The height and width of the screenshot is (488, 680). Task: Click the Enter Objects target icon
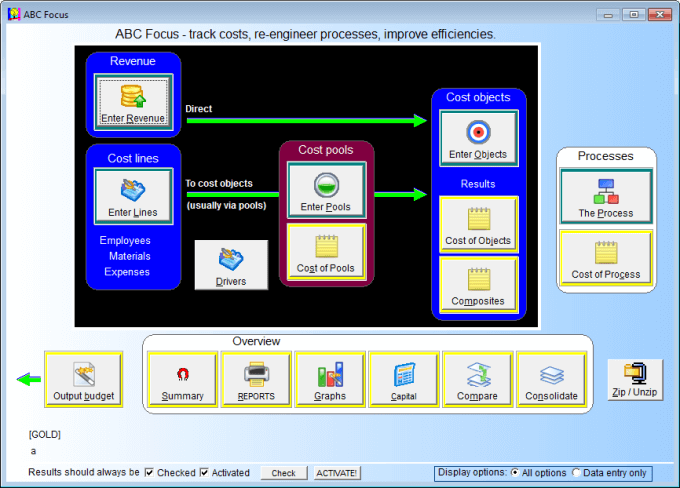pos(477,138)
